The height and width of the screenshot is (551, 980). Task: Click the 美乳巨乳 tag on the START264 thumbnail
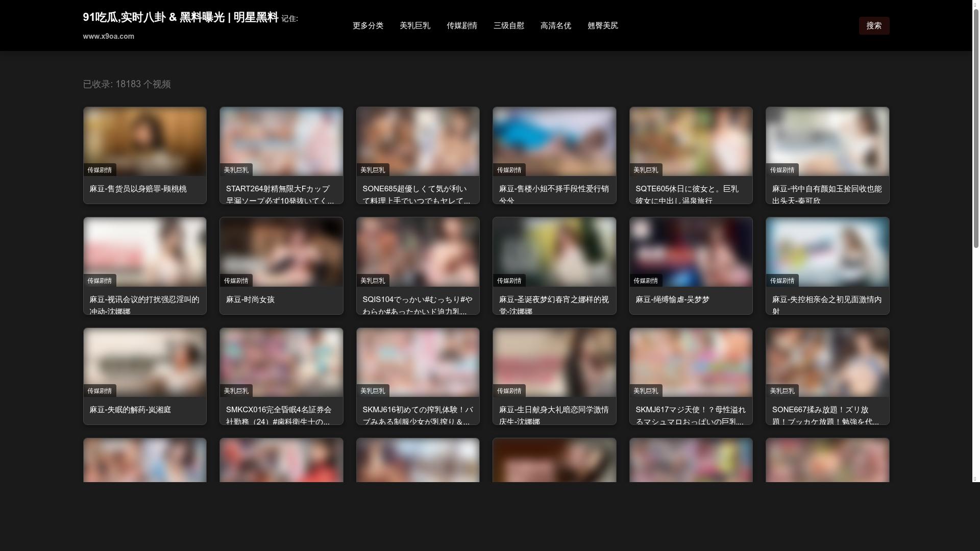(x=236, y=170)
